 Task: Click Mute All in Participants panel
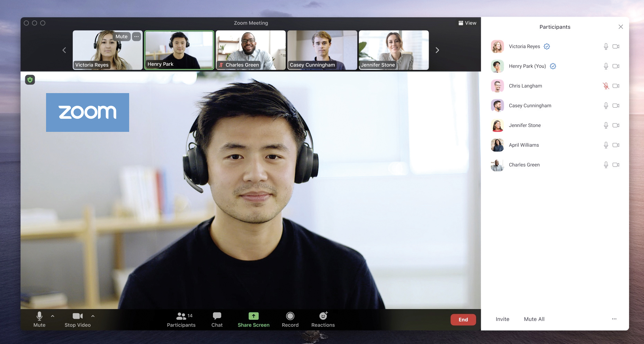tap(534, 319)
